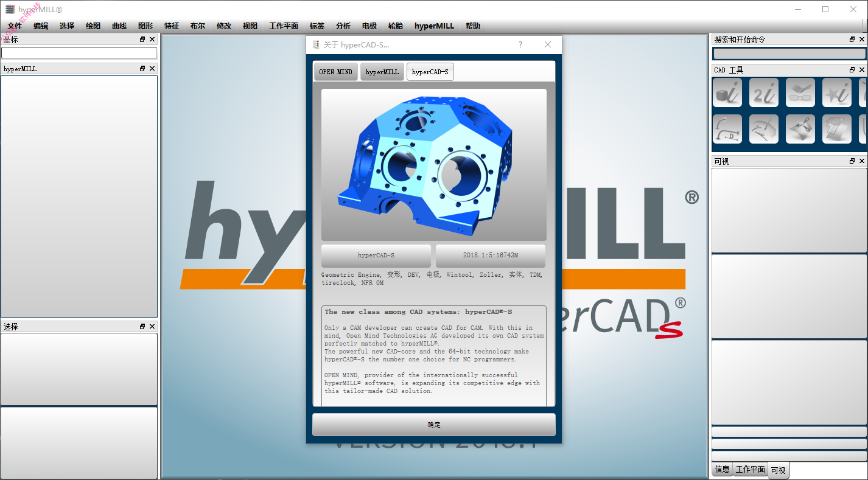Image resolution: width=868 pixels, height=480 pixels.
Task: Switch to the 工作平面 bottom tab
Action: tap(751, 470)
